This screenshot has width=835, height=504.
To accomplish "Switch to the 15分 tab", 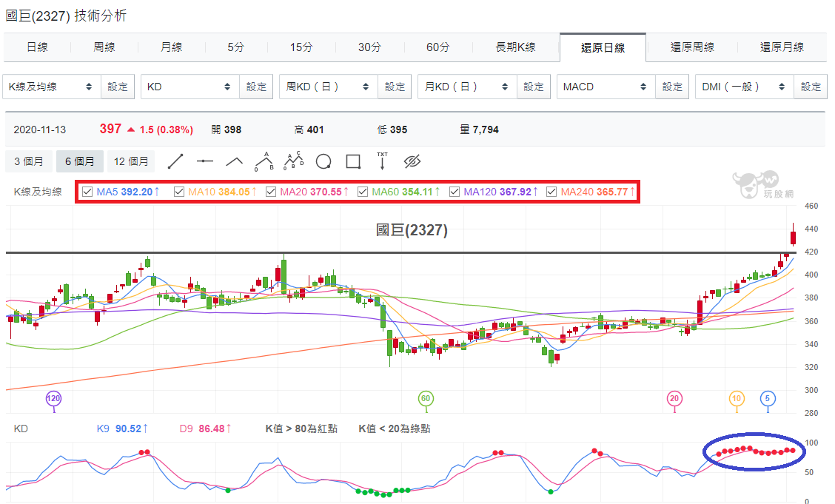I will 301,47.
